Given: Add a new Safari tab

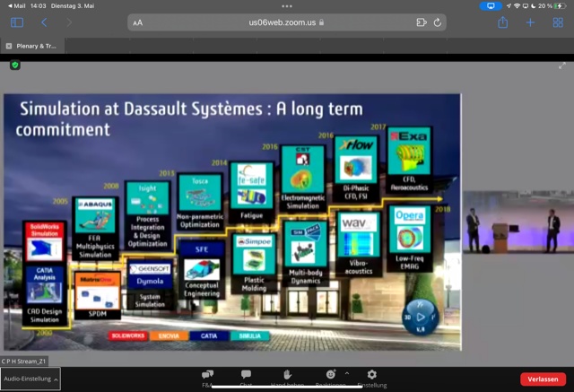Looking at the screenshot, I should 530,22.
